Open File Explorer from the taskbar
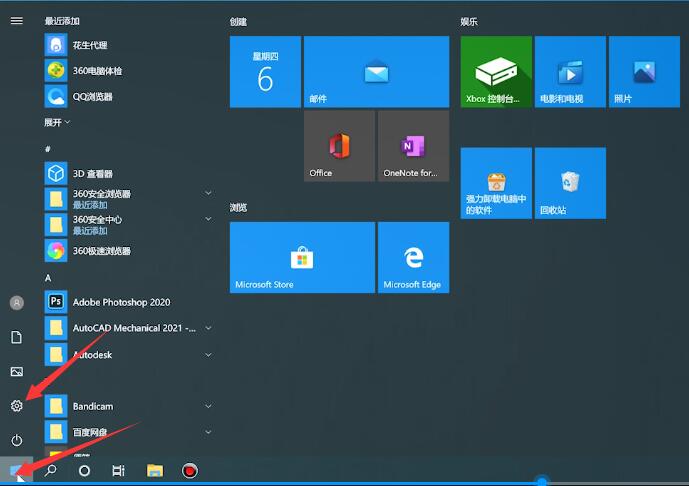The width and height of the screenshot is (689, 486). 155,471
